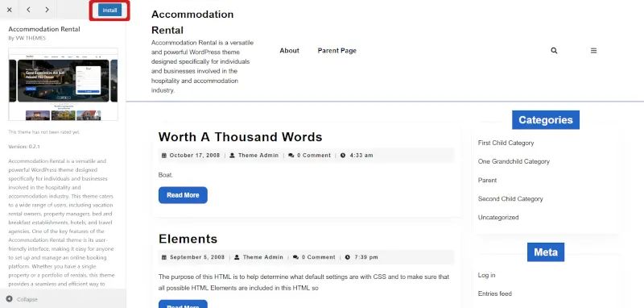Open the search icon in site header
Screen dimensions: 644x308
pos(554,51)
